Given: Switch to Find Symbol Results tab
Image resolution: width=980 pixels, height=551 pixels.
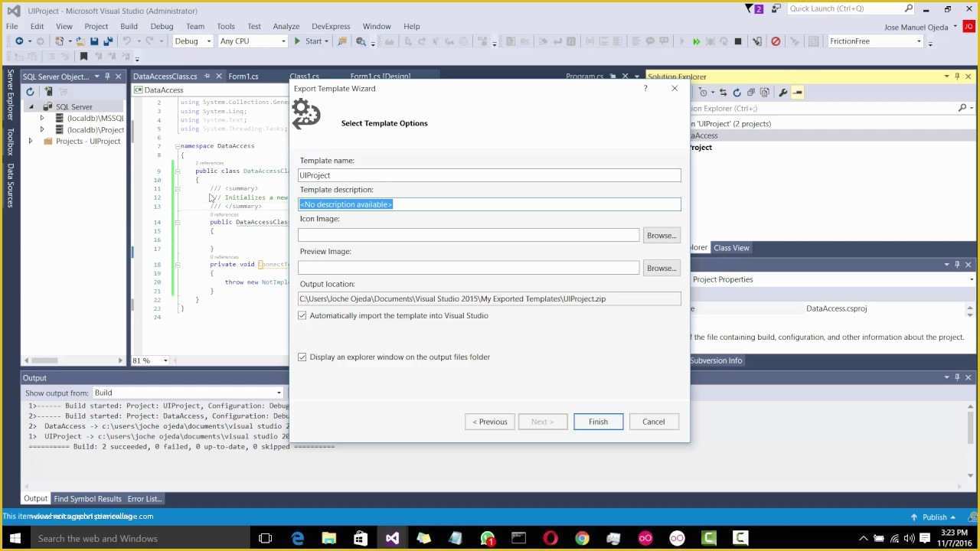Looking at the screenshot, I should (87, 499).
